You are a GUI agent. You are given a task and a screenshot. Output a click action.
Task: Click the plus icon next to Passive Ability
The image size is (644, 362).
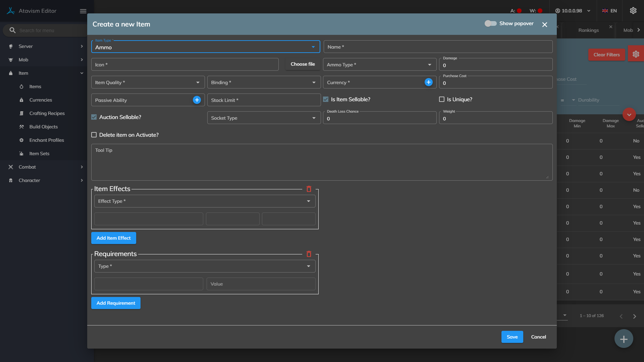click(x=197, y=100)
